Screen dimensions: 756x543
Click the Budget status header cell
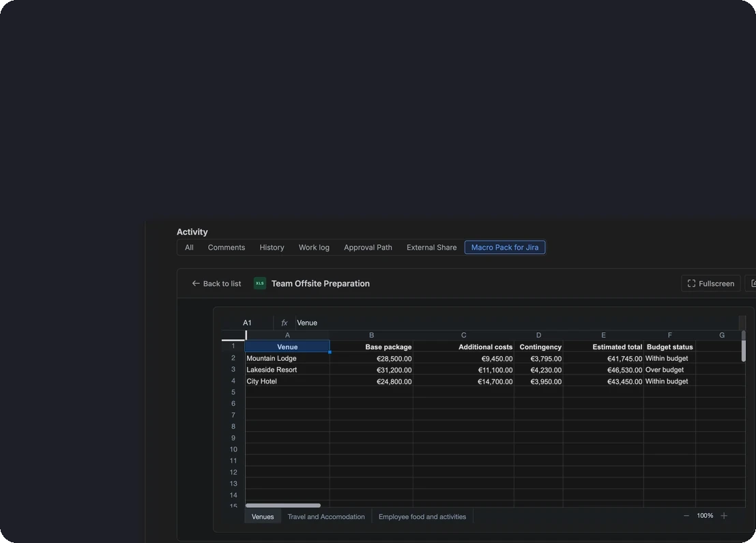[670, 347]
